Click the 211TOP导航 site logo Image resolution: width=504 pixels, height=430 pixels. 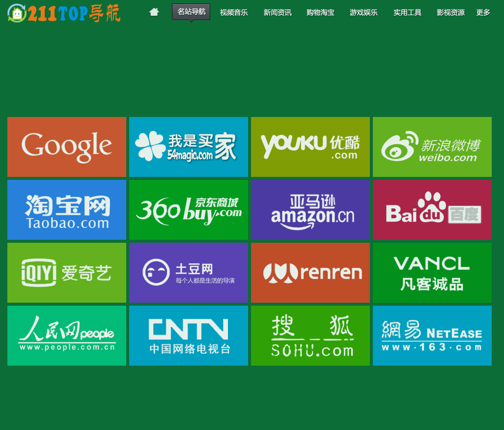[64, 13]
